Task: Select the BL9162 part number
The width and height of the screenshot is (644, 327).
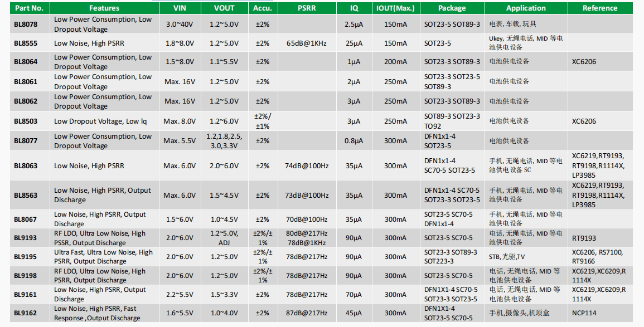Action: 26,313
